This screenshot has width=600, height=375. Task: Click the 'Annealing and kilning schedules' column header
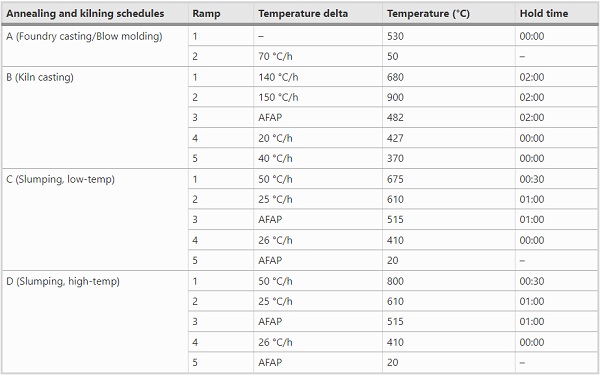click(x=95, y=14)
